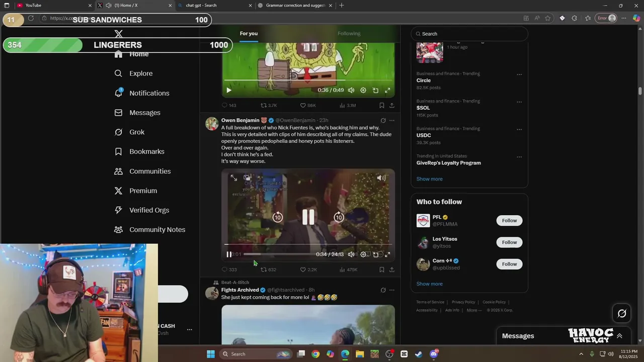The height and width of the screenshot is (362, 644).
Task: Open settings gear on the SpongeBob video
Action: [x=363, y=90]
